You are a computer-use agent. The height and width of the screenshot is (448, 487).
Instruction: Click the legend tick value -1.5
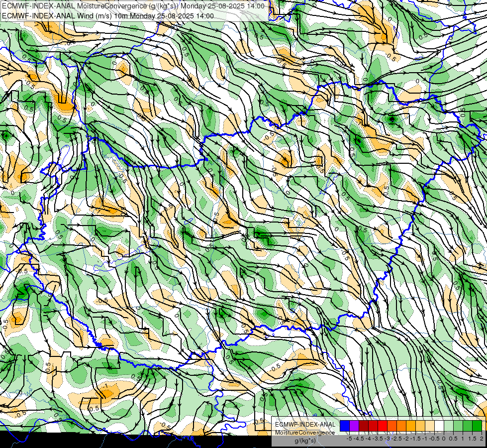(x=415, y=439)
